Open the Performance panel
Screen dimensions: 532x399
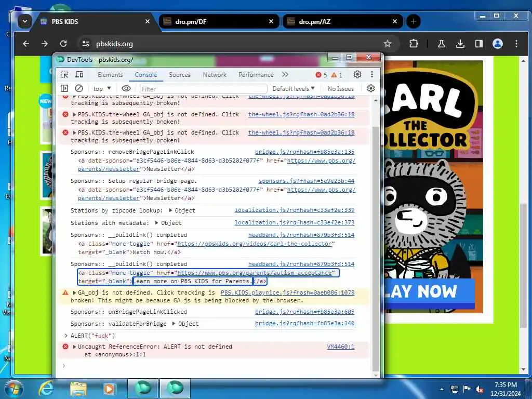pos(256,75)
